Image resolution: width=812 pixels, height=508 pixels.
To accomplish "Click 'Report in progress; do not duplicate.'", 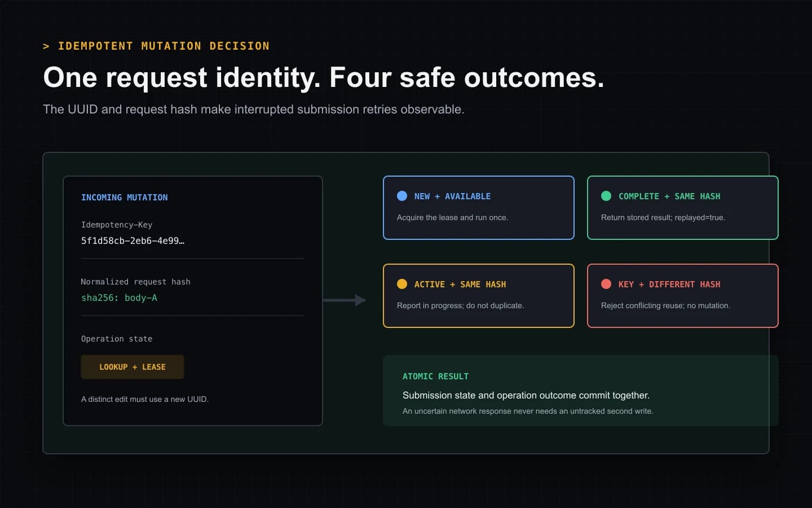I will [460, 305].
